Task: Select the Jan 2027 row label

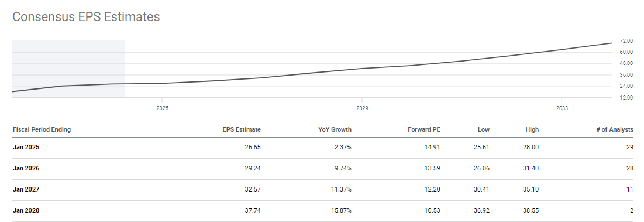Action: [26, 190]
